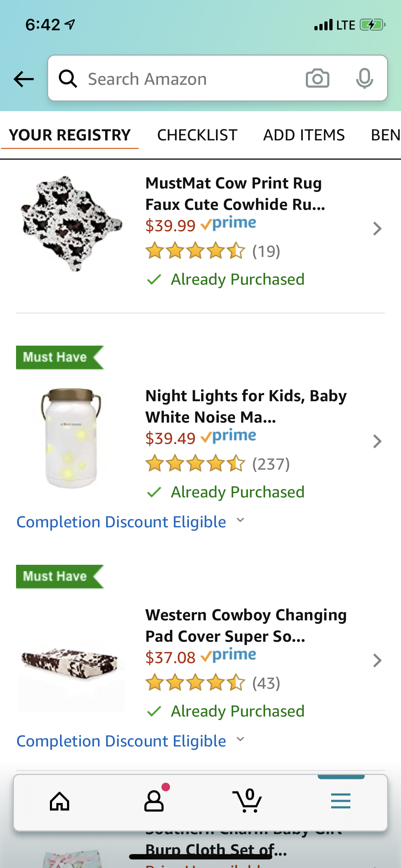
Task: Tap the cow print rug thumbnail
Action: tap(71, 224)
